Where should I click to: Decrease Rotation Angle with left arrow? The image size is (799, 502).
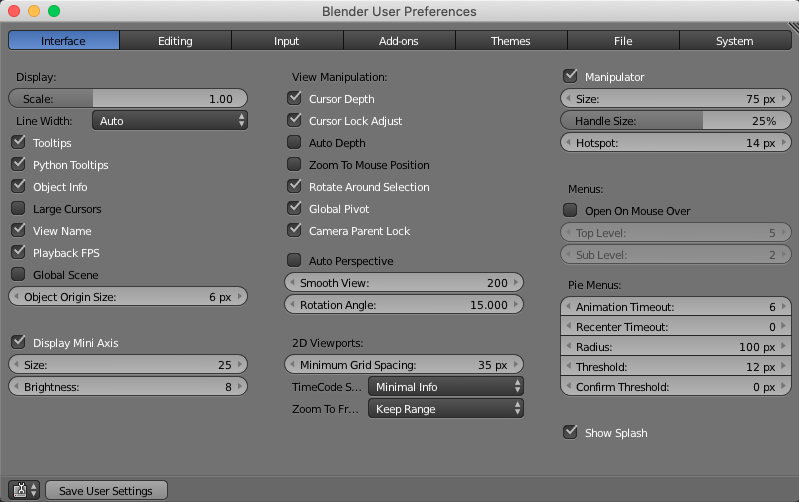click(x=292, y=304)
